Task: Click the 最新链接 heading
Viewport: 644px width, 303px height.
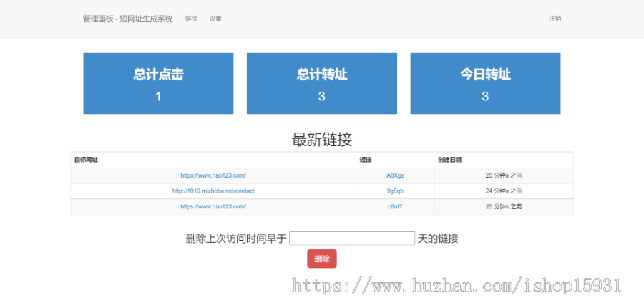Action: click(322, 140)
